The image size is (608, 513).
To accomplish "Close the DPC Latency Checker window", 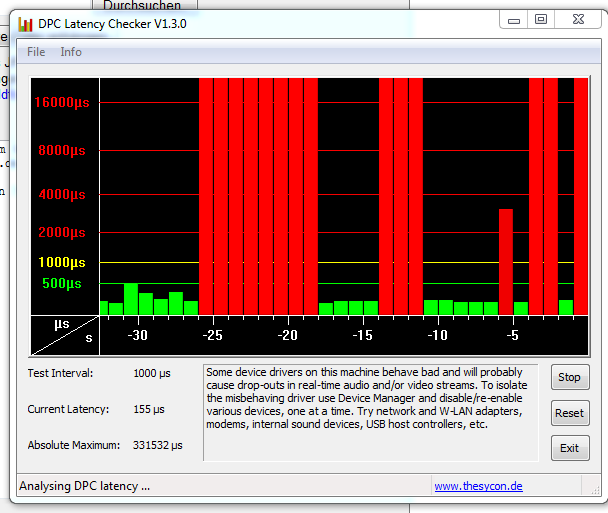I will 578,19.
